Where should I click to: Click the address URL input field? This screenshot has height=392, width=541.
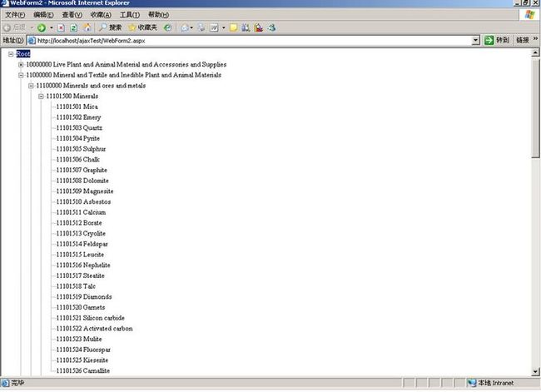(x=254, y=41)
